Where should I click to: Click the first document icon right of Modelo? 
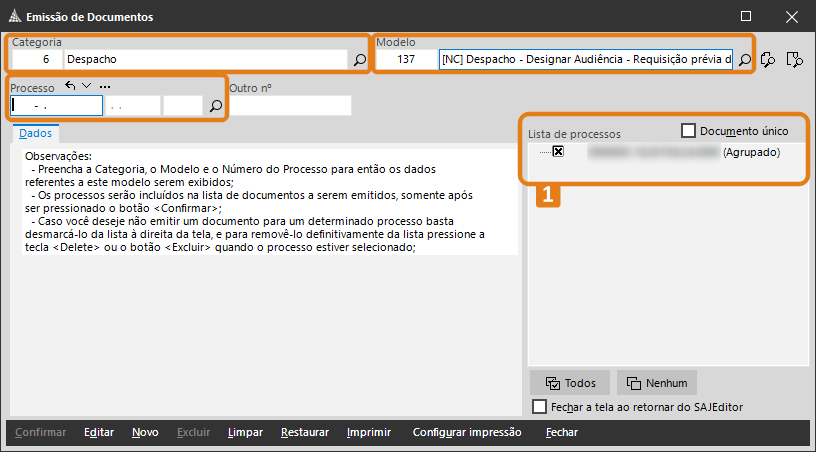[x=769, y=60]
